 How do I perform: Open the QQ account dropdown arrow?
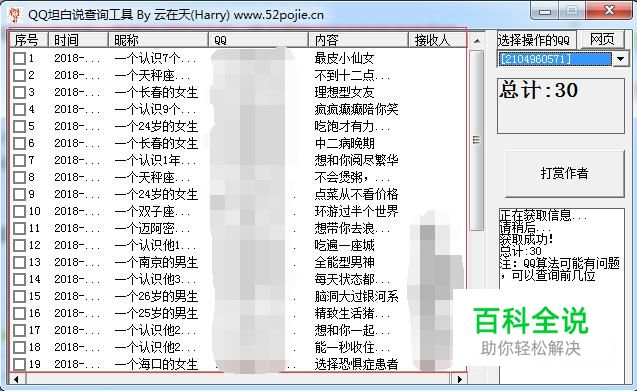pyautogui.click(x=620, y=59)
